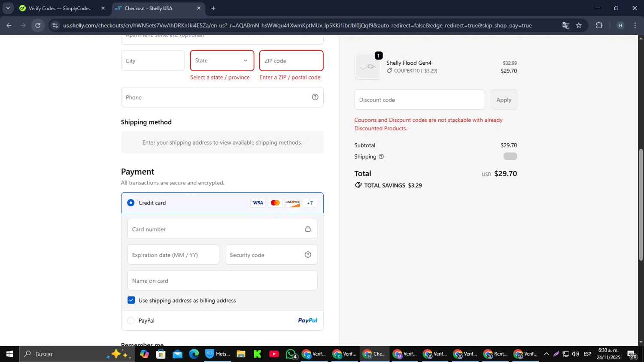Open the Rent... Chrome window in the taskbar
The image size is (644, 362).
pyautogui.click(x=495, y=354)
